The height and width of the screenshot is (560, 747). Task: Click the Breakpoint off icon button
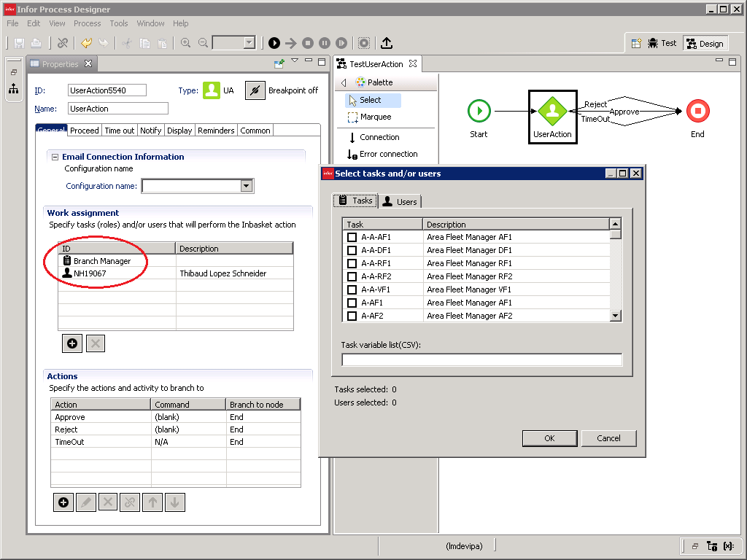[255, 90]
